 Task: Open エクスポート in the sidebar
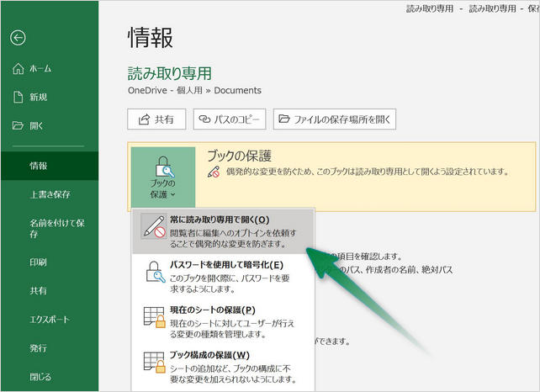pyautogui.click(x=50, y=320)
